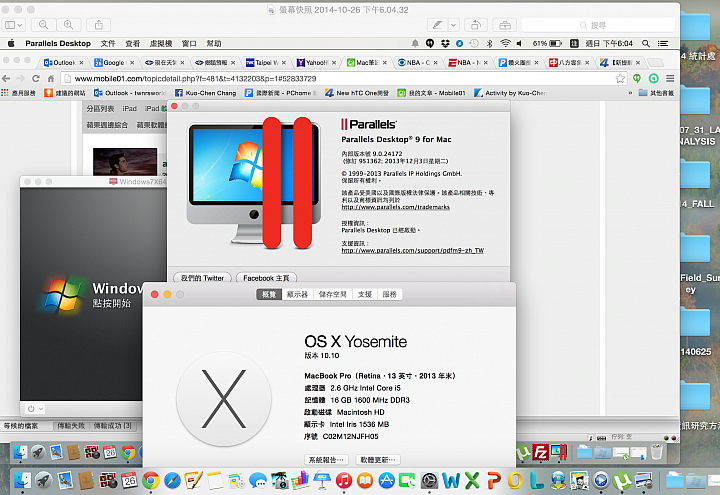Viewport: 720px width, 495px height.
Task: Click the battery 61% status in menu bar
Action: click(547, 43)
